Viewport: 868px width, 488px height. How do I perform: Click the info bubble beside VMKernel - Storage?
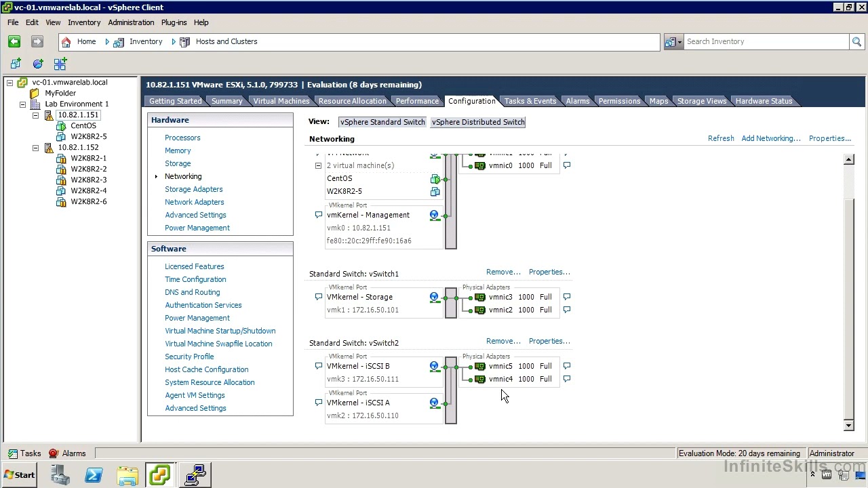(x=318, y=297)
